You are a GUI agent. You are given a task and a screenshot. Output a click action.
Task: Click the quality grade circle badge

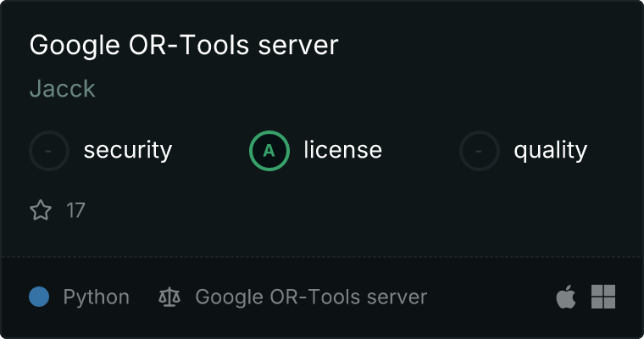click(480, 151)
